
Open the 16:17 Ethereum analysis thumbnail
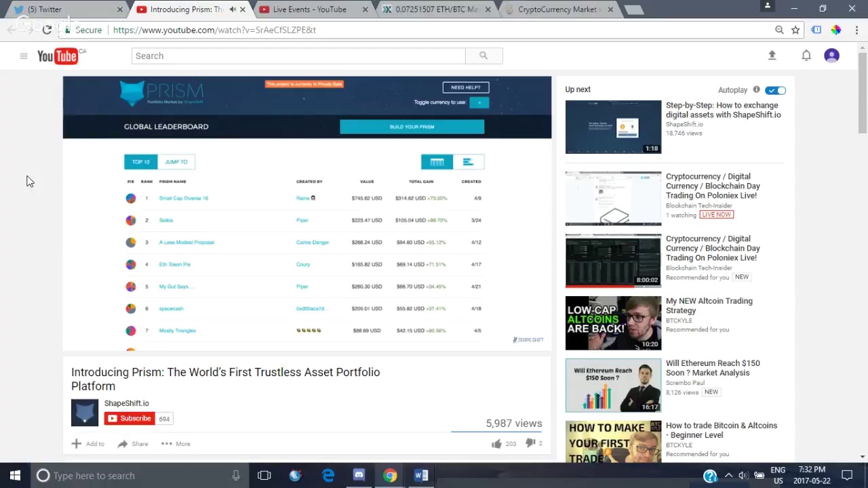(613, 386)
